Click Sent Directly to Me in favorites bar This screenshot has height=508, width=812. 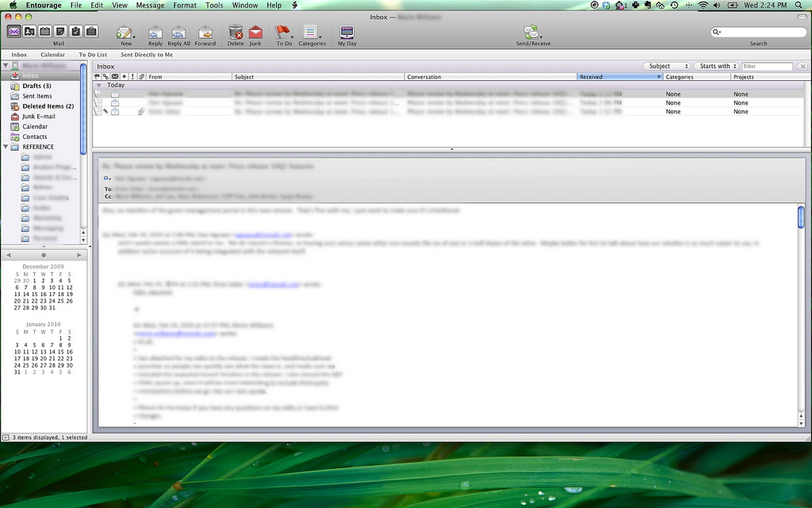click(147, 55)
